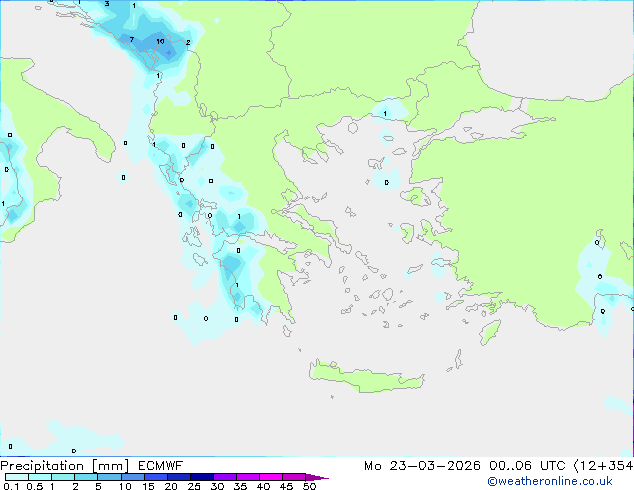Pick the 45–50 mm legend color swatch
This screenshot has width=634, height=490.
pos(294,477)
